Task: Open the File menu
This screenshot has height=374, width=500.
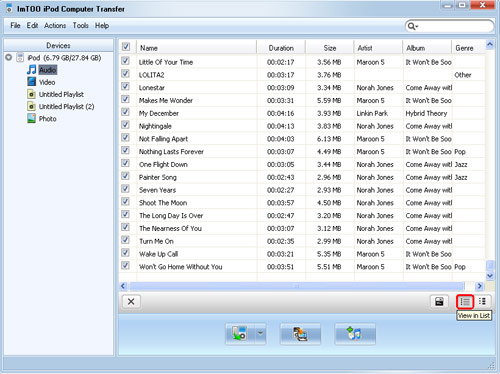Action: 15,26
